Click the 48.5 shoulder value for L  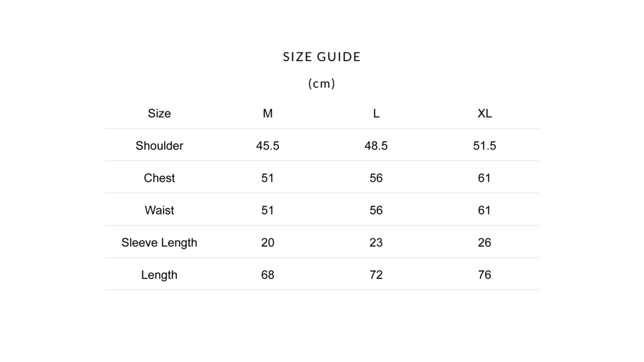tap(376, 146)
